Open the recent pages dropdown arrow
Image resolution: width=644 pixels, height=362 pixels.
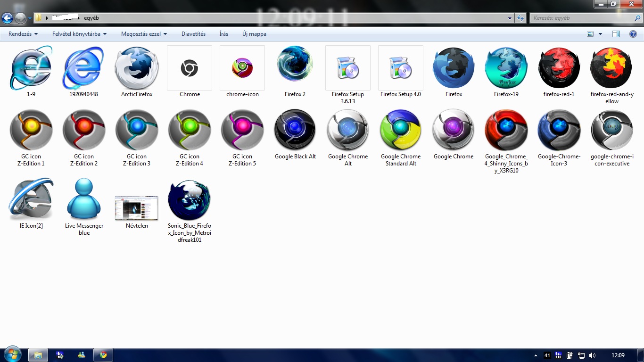[30, 18]
